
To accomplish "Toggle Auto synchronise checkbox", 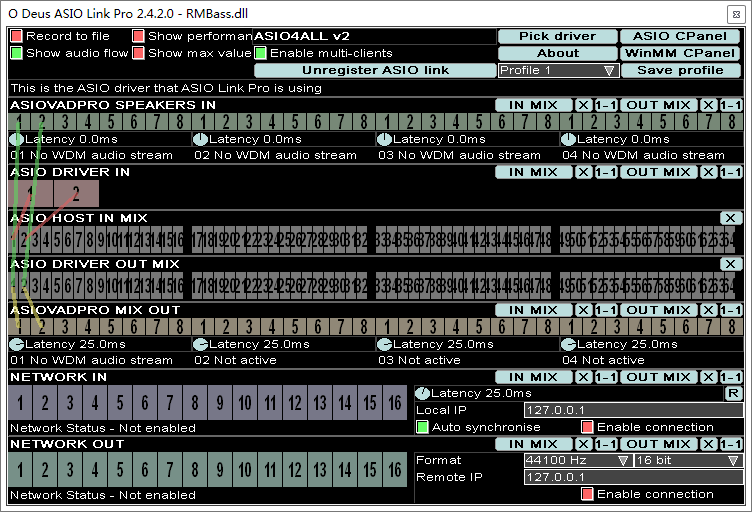I will tap(422, 427).
